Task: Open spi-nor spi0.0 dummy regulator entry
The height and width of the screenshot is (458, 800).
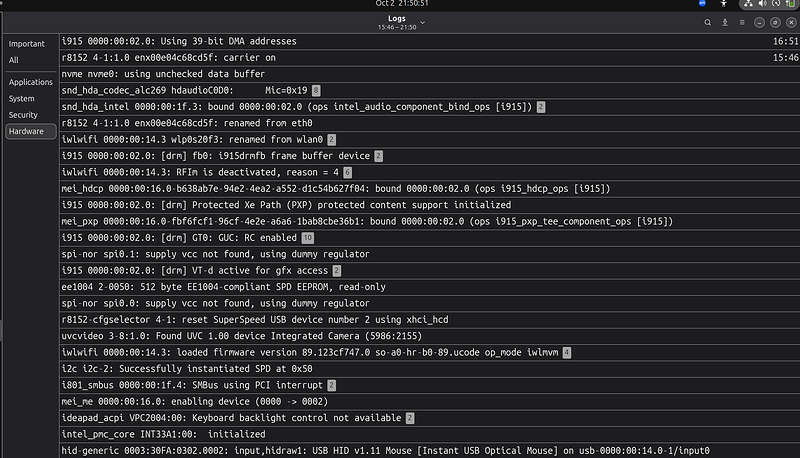Action: (x=430, y=303)
